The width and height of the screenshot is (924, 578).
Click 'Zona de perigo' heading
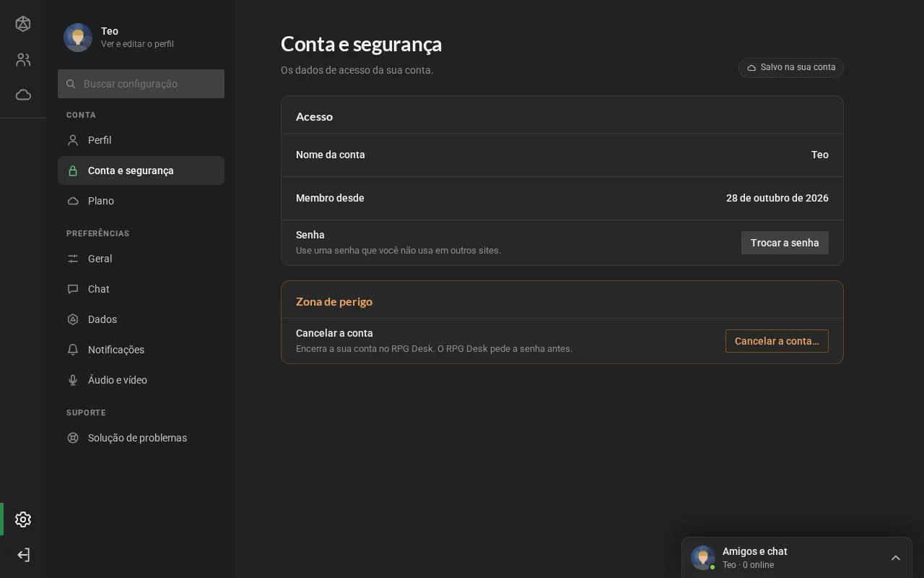click(334, 301)
